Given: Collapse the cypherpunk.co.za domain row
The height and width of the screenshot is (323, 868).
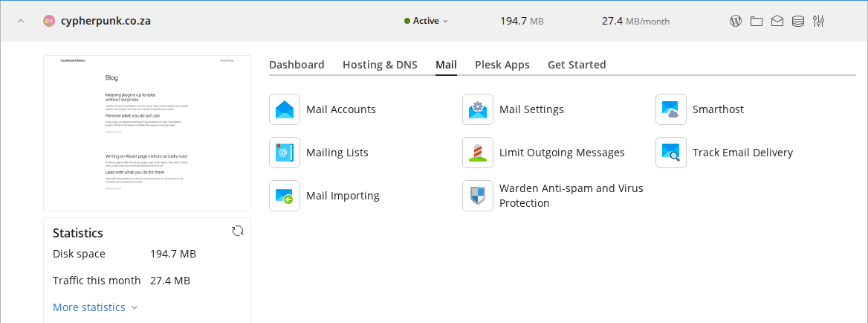Looking at the screenshot, I should pyautogui.click(x=21, y=21).
